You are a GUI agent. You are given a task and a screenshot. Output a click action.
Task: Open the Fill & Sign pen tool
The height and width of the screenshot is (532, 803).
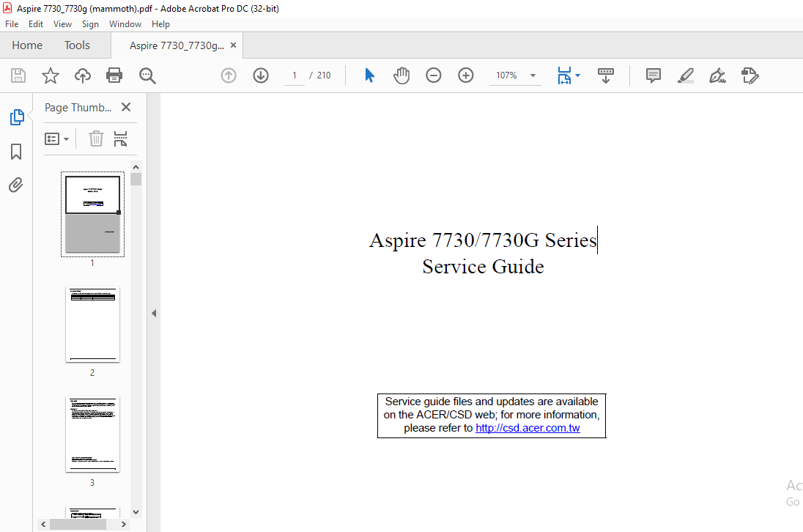tap(717, 75)
